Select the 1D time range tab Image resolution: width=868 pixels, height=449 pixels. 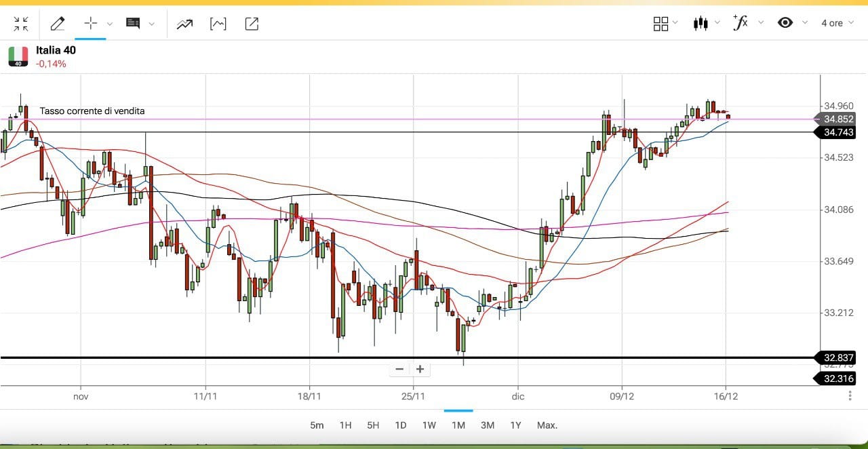tap(401, 425)
